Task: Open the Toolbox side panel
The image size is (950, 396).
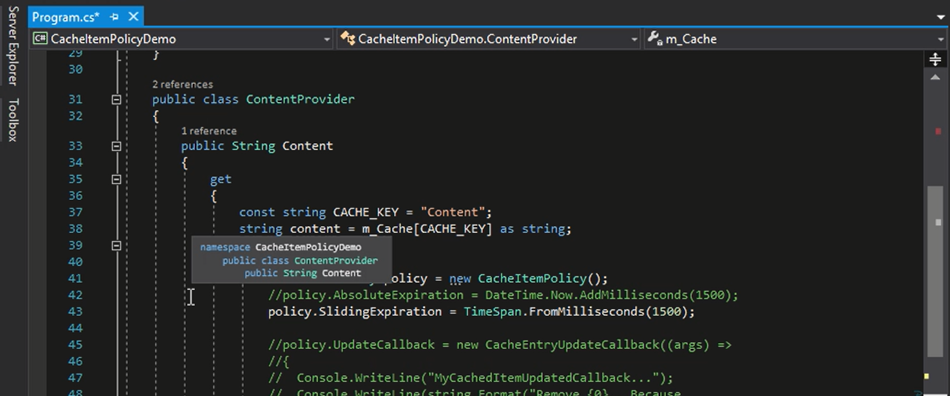Action: coord(13,120)
